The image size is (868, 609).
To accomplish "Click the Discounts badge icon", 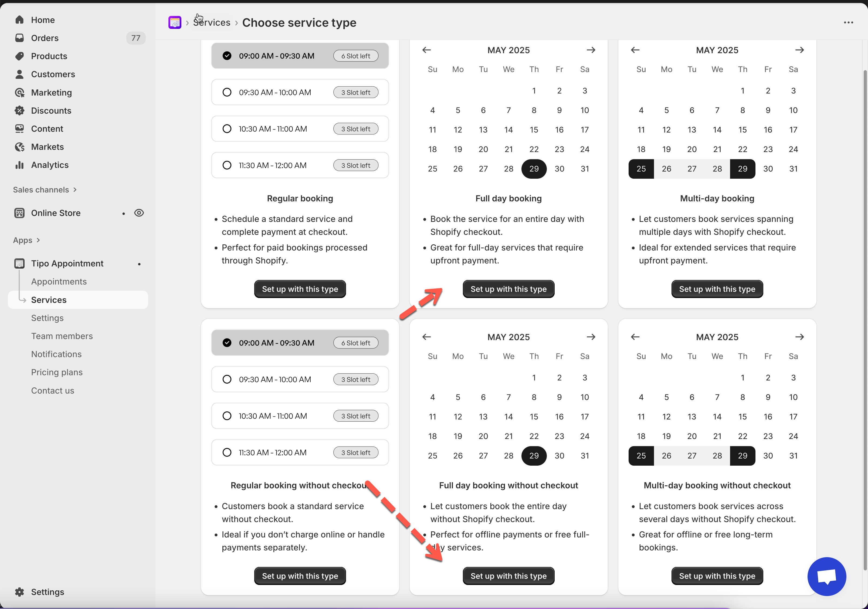I will point(20,111).
